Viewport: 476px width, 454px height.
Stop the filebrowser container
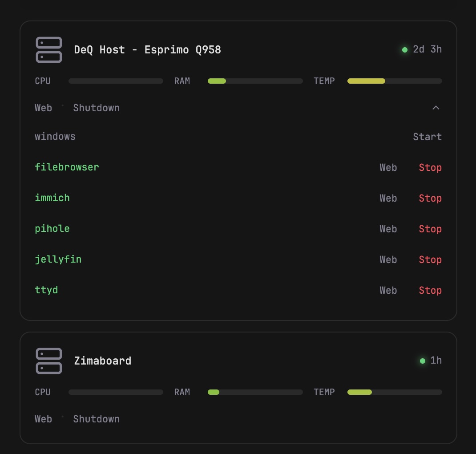(x=430, y=168)
